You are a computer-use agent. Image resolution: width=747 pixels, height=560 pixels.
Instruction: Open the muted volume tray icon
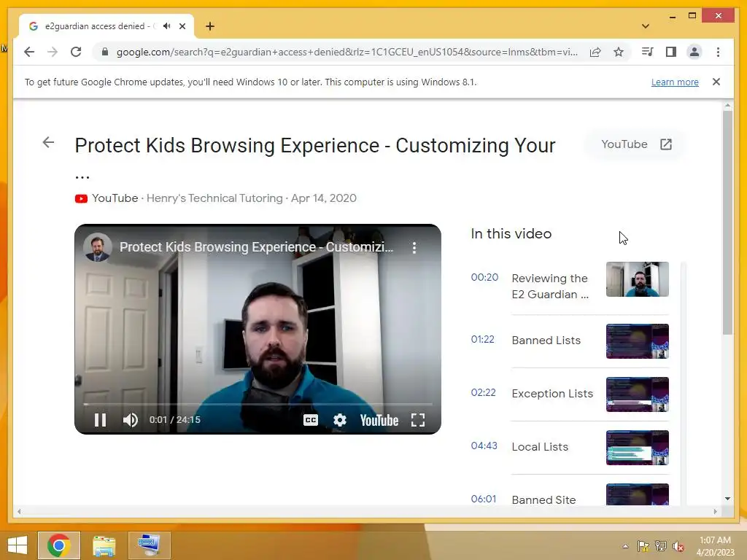pyautogui.click(x=678, y=546)
